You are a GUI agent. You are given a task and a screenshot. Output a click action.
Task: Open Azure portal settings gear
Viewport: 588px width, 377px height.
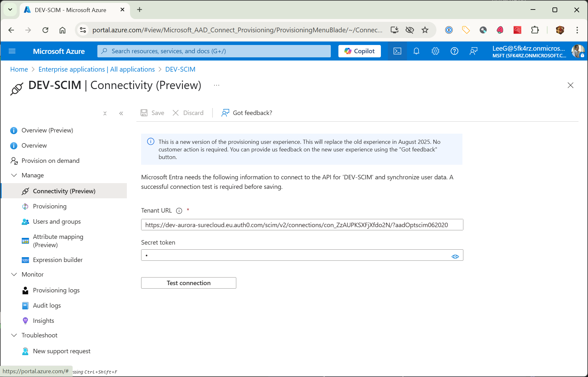pyautogui.click(x=435, y=51)
